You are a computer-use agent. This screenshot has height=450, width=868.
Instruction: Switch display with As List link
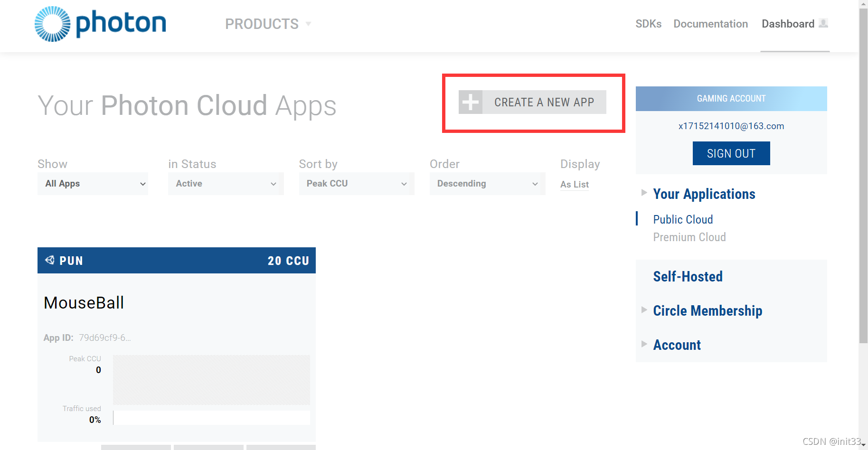(x=575, y=184)
